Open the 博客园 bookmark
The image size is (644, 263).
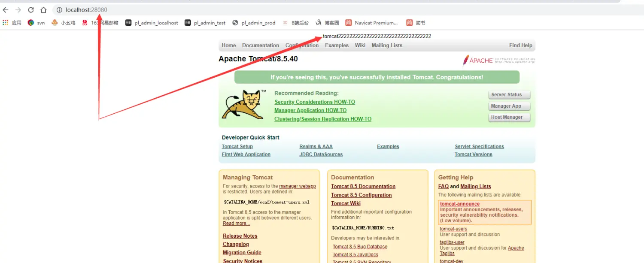[327, 23]
